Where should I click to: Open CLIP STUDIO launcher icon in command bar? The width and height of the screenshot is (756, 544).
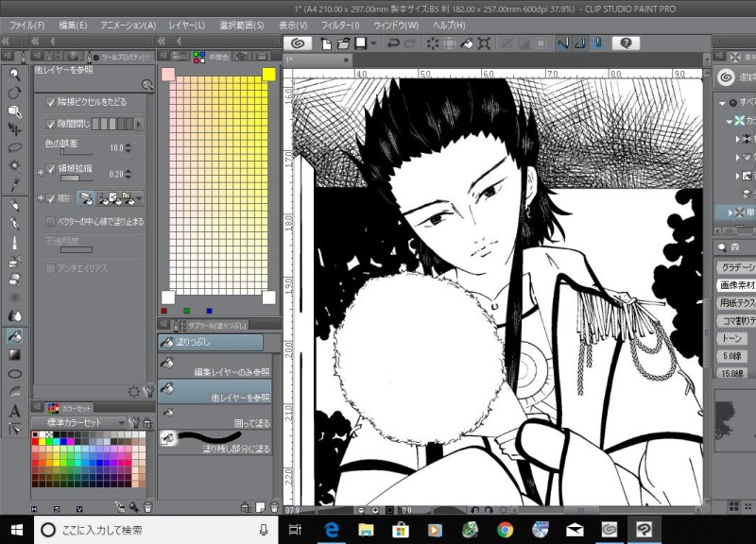pyautogui.click(x=298, y=43)
